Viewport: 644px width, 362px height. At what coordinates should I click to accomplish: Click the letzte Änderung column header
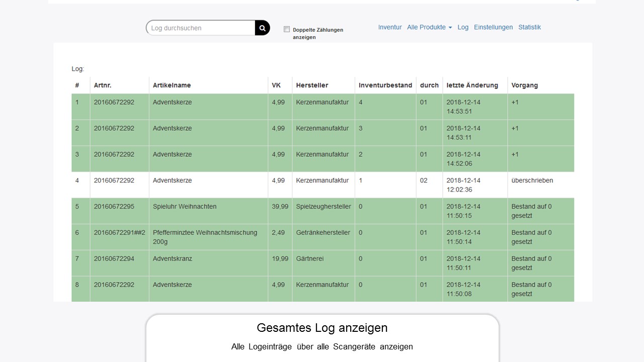[x=472, y=85]
